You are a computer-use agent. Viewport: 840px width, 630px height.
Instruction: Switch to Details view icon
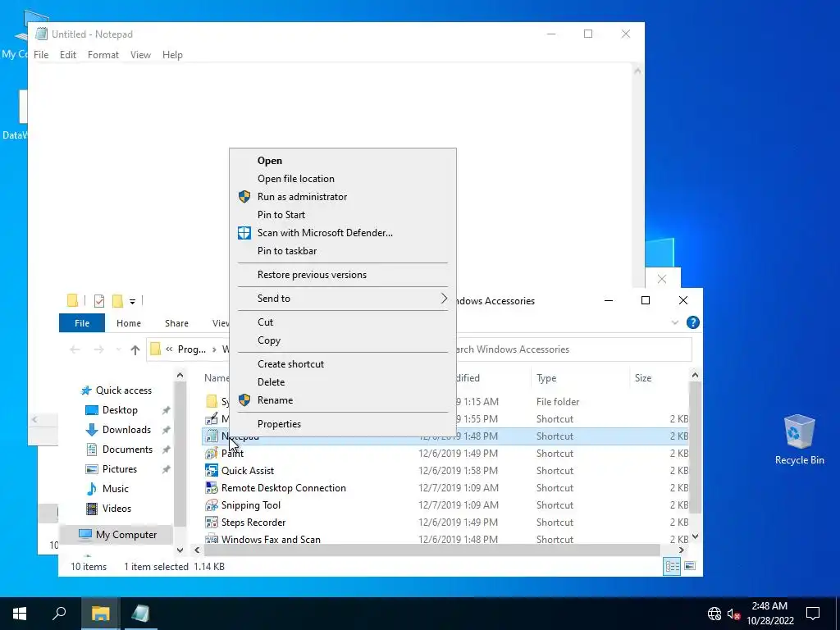click(x=673, y=566)
